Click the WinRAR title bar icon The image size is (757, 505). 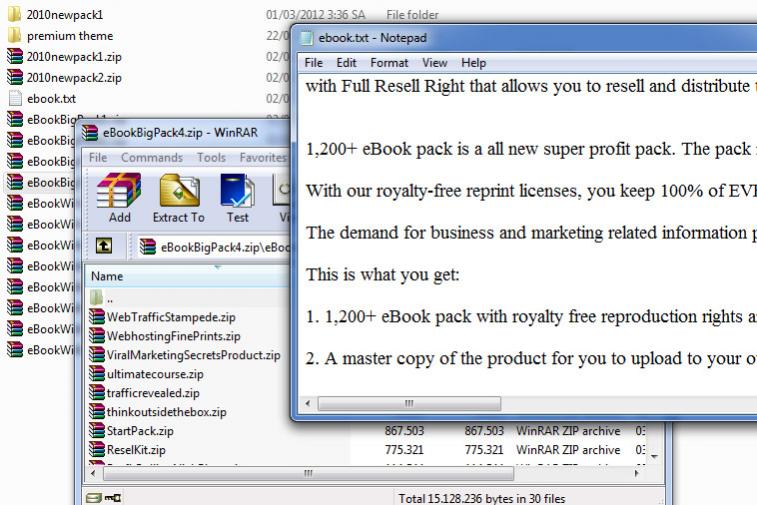(90, 133)
